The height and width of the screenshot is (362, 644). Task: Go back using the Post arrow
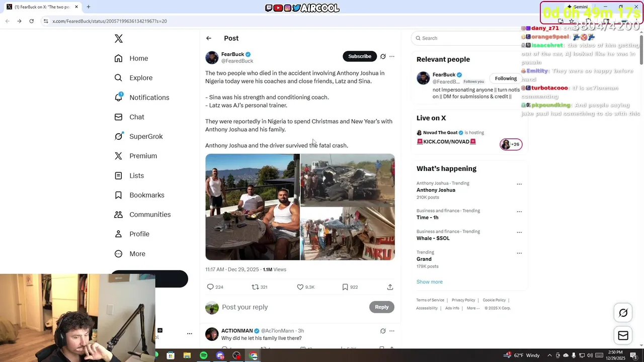click(x=208, y=38)
